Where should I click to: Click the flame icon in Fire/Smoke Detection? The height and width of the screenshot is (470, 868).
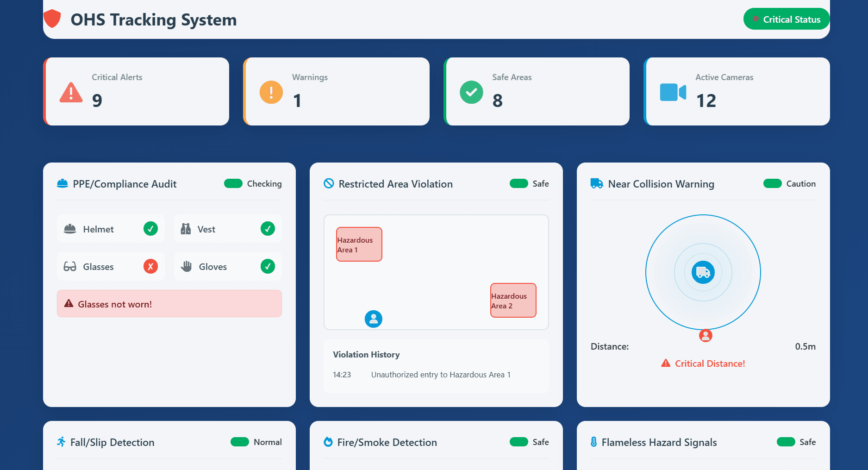click(x=329, y=442)
